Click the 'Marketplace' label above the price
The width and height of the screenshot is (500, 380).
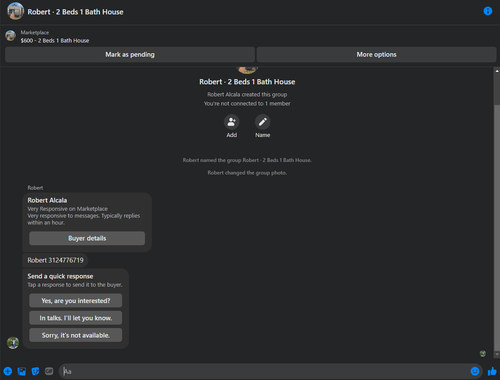35,32
